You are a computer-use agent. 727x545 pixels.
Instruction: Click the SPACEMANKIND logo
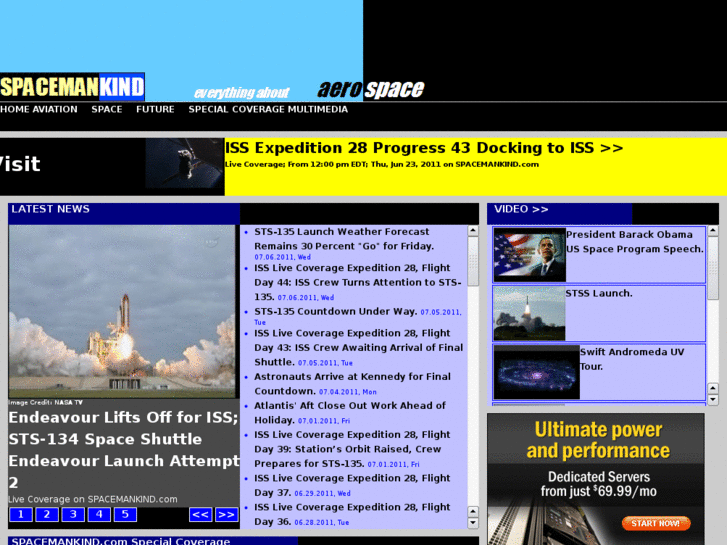tap(72, 87)
